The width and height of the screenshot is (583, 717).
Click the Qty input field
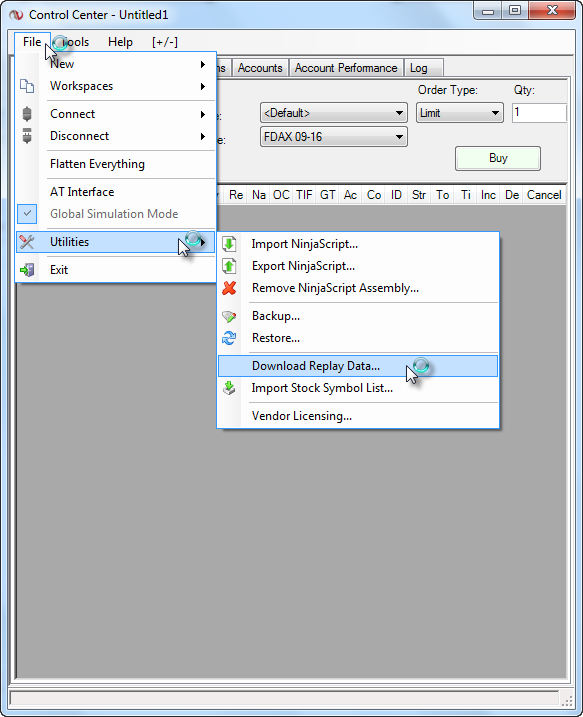pyautogui.click(x=539, y=112)
